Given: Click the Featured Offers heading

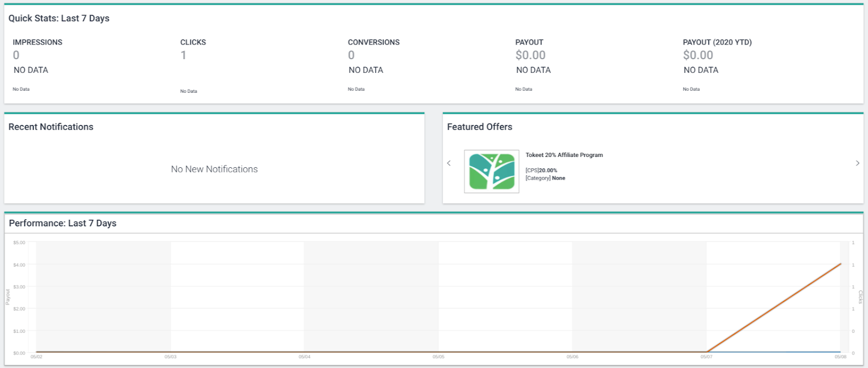Looking at the screenshot, I should (480, 126).
